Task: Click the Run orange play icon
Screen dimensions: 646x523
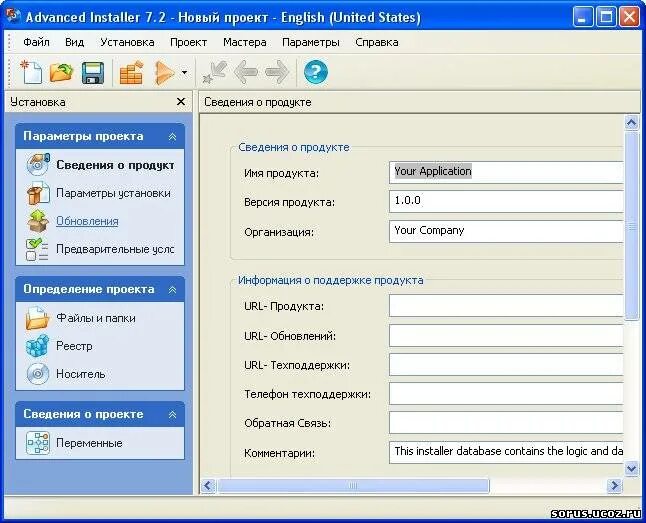Action: tap(165, 73)
